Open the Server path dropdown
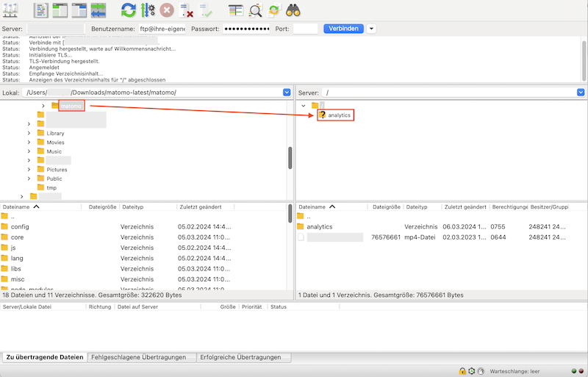 pos(581,93)
